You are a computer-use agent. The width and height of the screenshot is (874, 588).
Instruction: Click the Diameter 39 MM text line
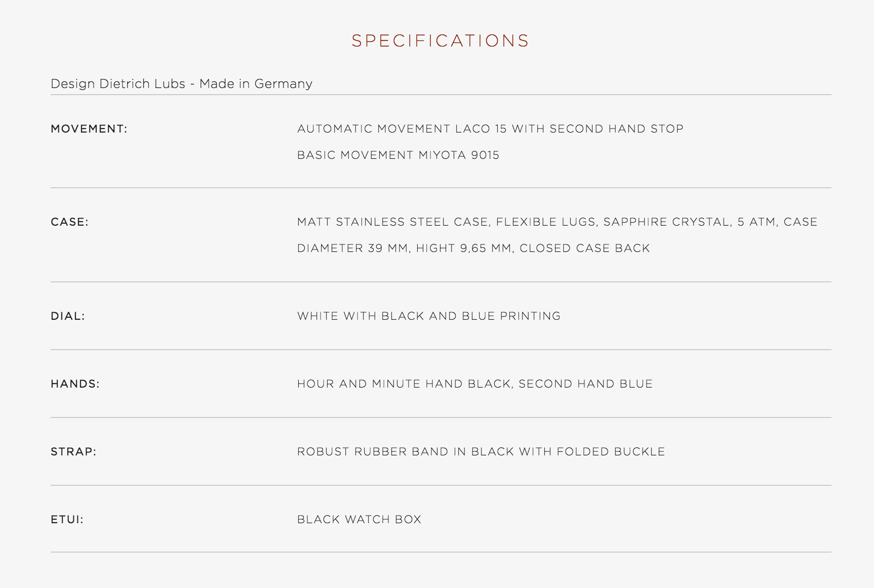[473, 248]
